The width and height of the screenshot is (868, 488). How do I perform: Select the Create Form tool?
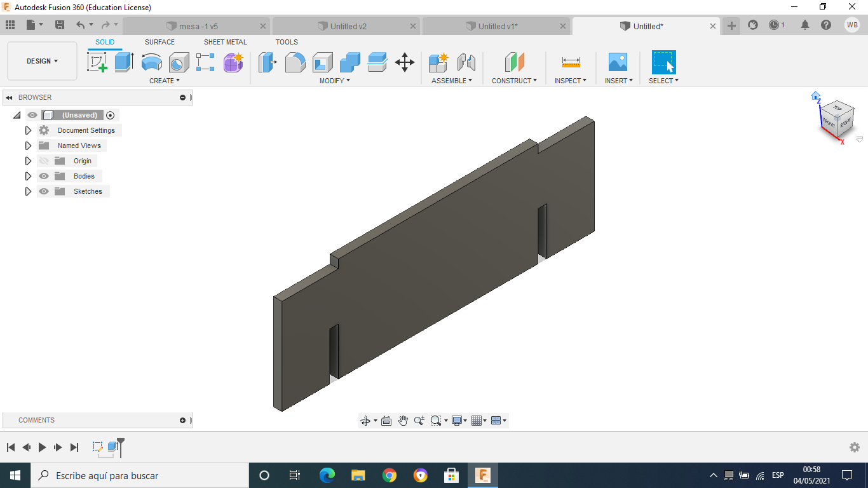click(233, 62)
